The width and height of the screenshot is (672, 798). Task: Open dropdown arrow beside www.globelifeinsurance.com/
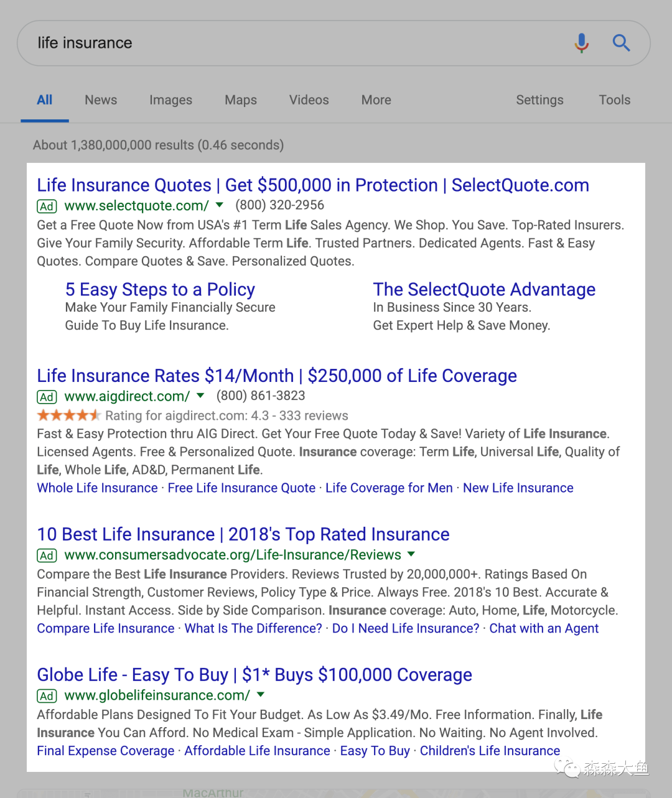tap(261, 694)
